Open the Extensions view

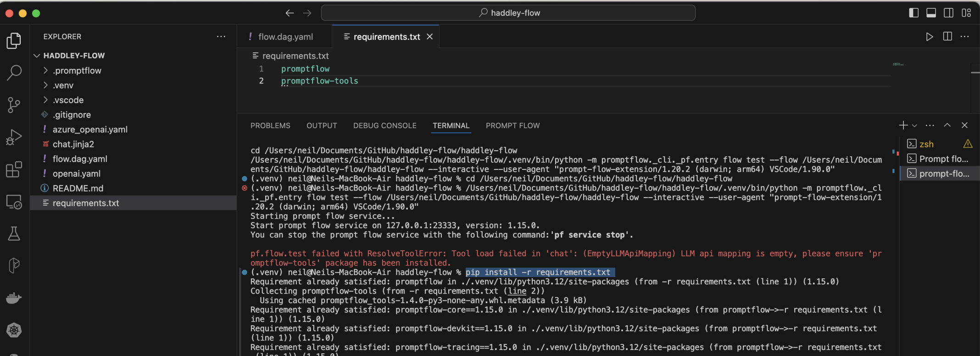[x=14, y=170]
